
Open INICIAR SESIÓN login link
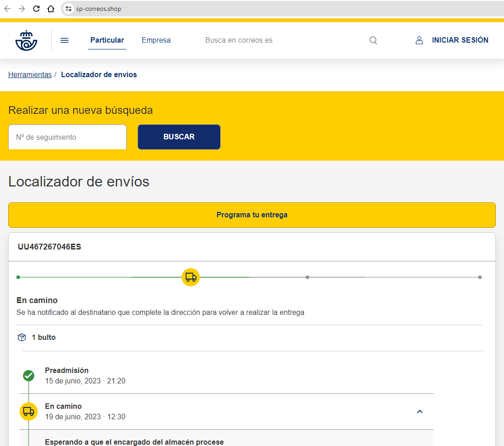[460, 40]
